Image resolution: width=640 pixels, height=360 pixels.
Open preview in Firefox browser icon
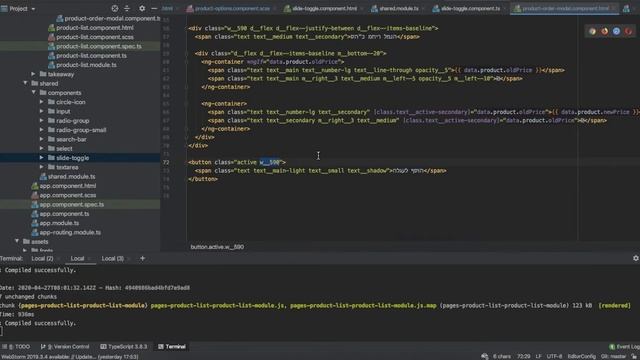[604, 31]
